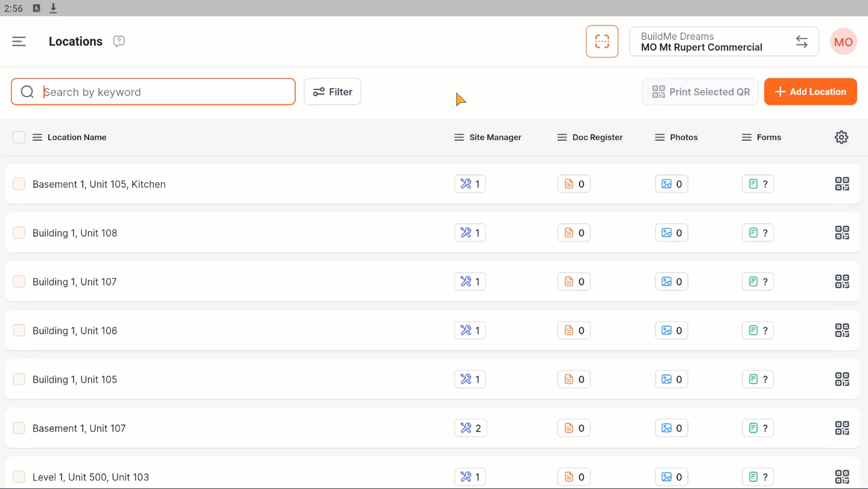The image size is (868, 489).
Task: Open table column settings gear
Action: click(841, 137)
